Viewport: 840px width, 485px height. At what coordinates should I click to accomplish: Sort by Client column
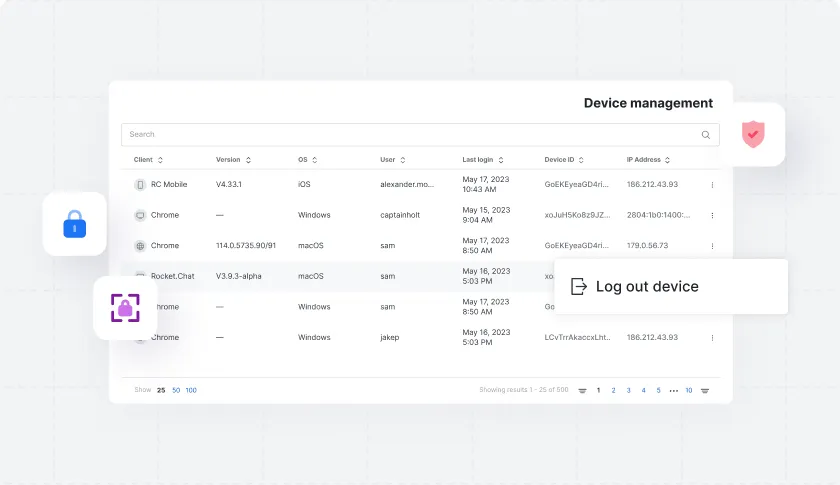click(x=160, y=160)
